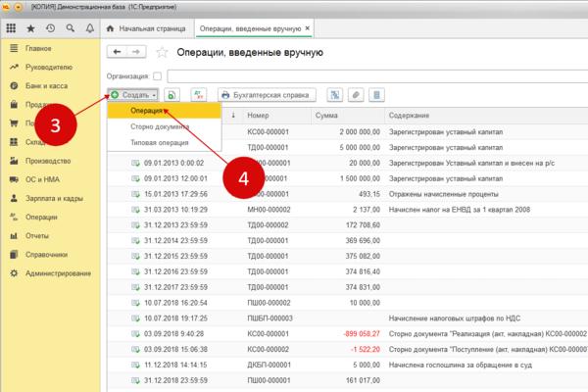The width and height of the screenshot is (588, 392).
Task: Open the Руководителю section
Action: pos(49,68)
